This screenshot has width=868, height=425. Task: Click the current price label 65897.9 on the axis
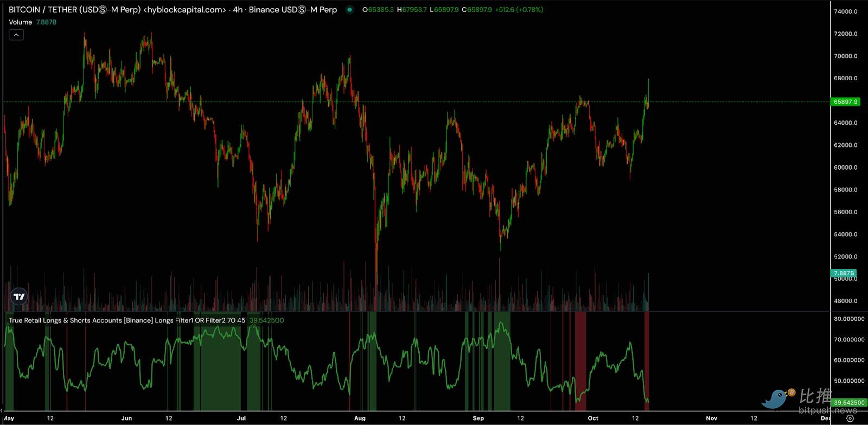coord(845,102)
